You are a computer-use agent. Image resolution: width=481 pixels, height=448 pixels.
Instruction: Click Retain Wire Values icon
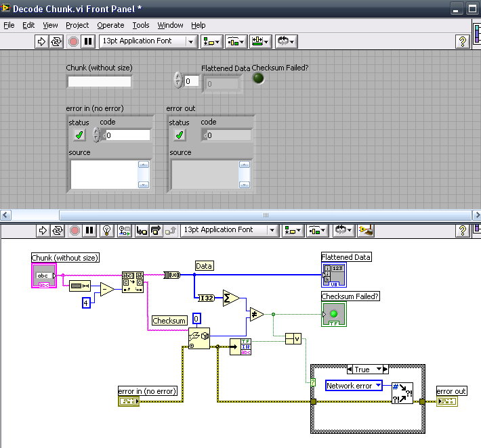pyautogui.click(x=125, y=230)
